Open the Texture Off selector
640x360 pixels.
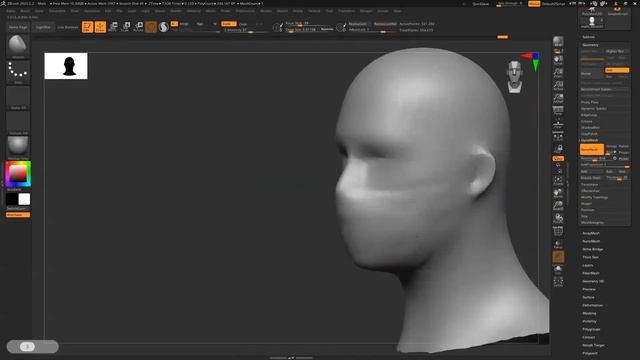pyautogui.click(x=18, y=122)
